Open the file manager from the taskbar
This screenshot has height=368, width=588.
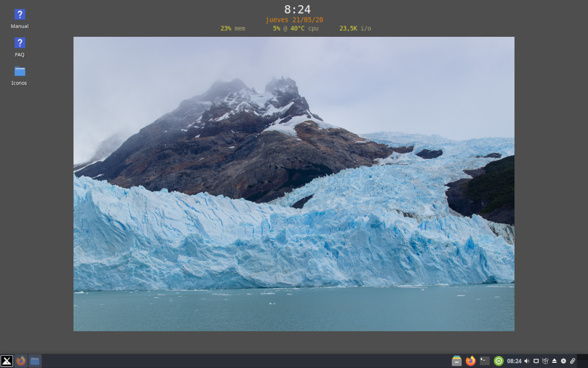click(36, 362)
